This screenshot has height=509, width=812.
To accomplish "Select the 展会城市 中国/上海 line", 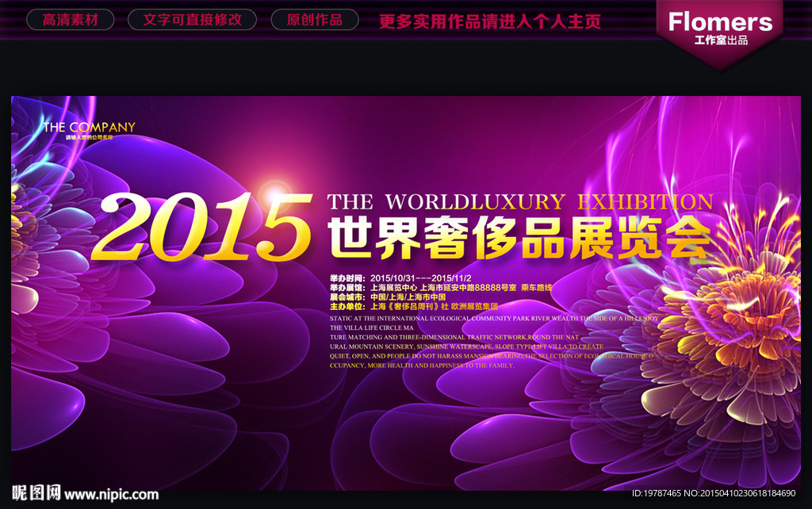I will 388,297.
